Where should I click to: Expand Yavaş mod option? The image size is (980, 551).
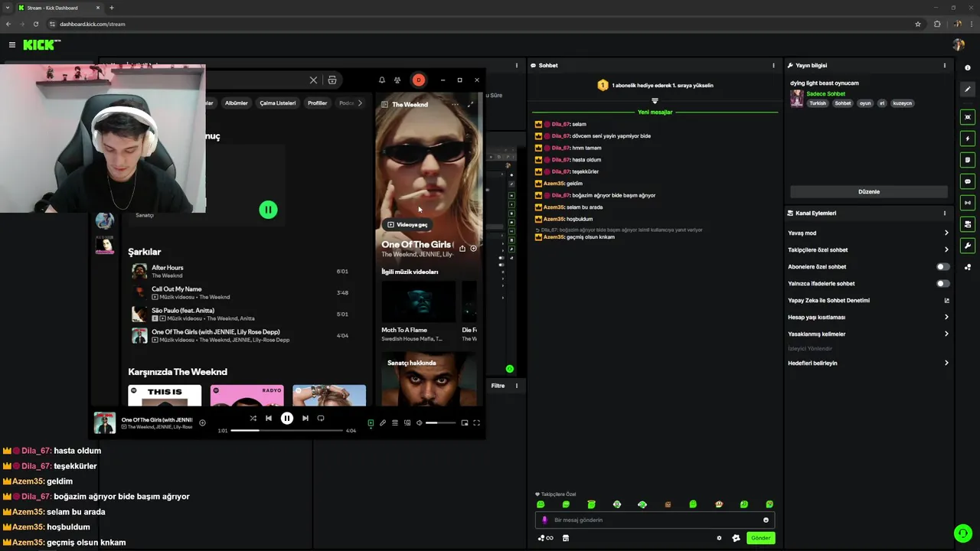point(868,233)
